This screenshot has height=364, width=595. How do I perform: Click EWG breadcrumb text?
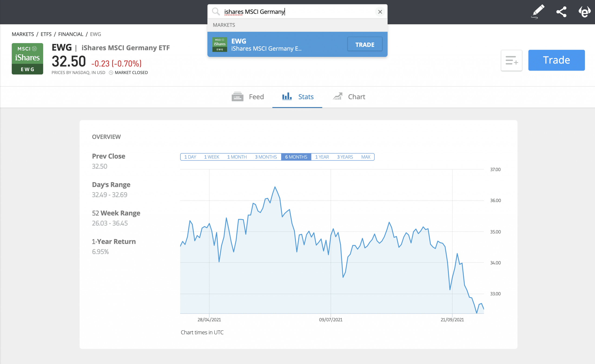[x=96, y=34]
